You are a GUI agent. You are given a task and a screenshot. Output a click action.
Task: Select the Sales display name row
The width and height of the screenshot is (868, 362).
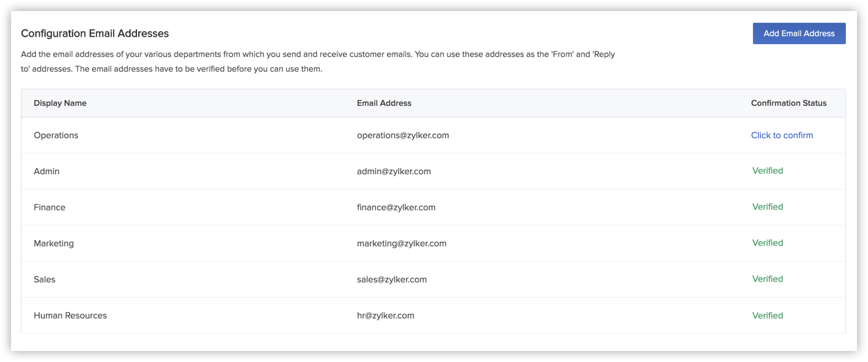point(45,279)
